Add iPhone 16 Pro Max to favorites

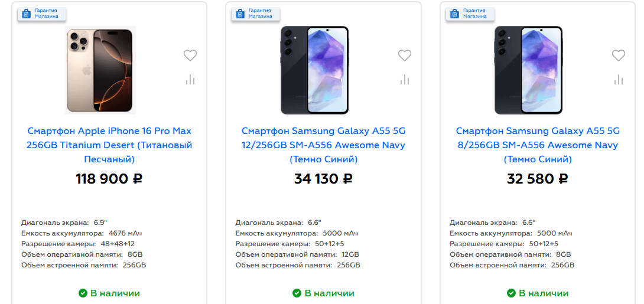pos(190,55)
